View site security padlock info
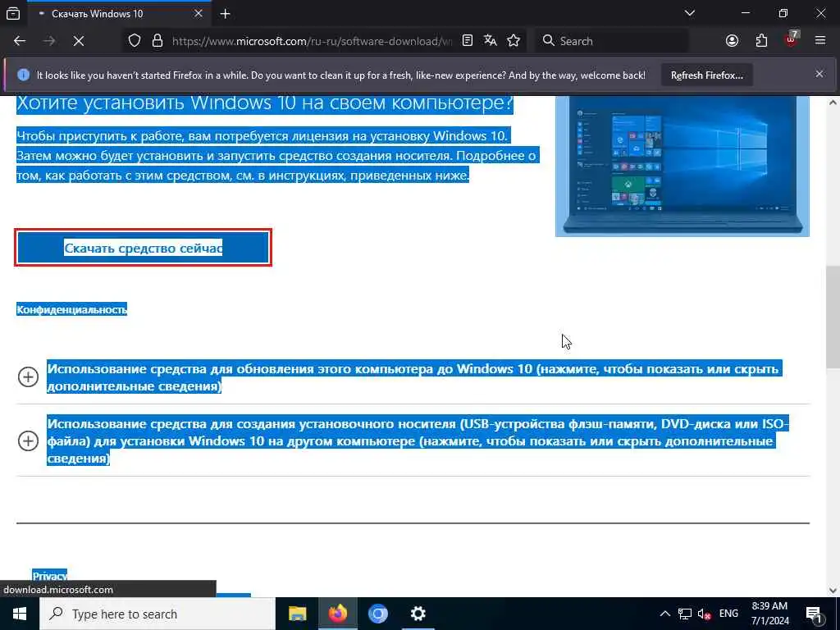 click(x=157, y=41)
